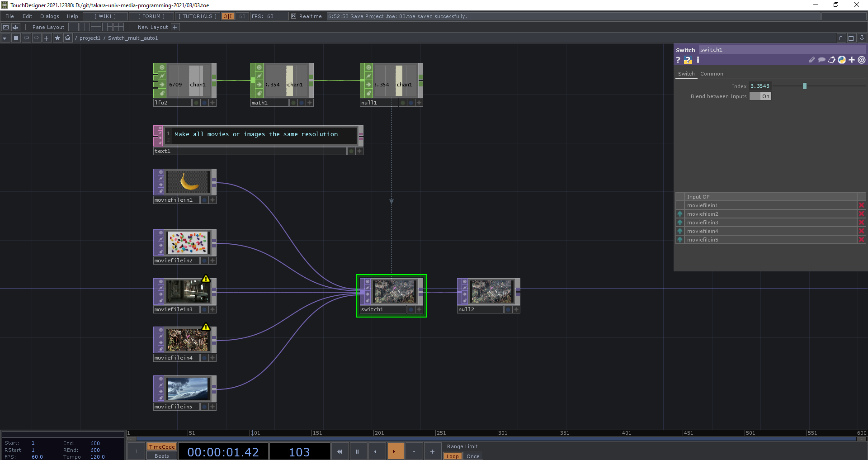Remove moviefilein3 from Input OP list
The width and height of the screenshot is (868, 460).
point(861,223)
